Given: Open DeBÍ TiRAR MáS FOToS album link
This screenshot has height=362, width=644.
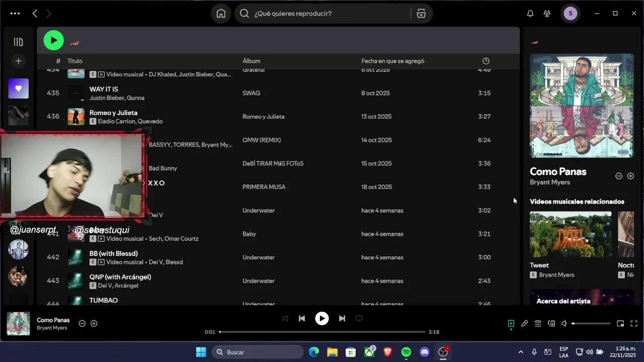Looking at the screenshot, I should 273,163.
